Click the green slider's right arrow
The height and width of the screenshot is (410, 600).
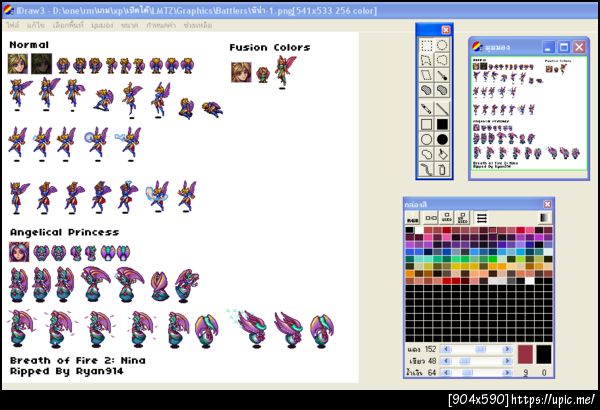point(507,361)
